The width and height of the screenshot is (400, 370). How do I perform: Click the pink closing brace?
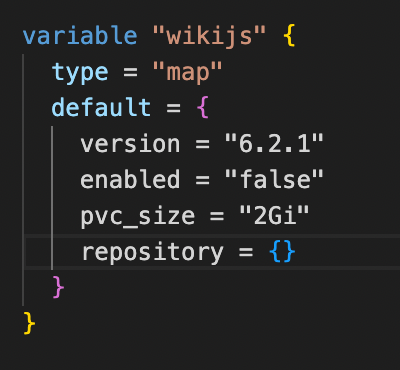point(58,287)
